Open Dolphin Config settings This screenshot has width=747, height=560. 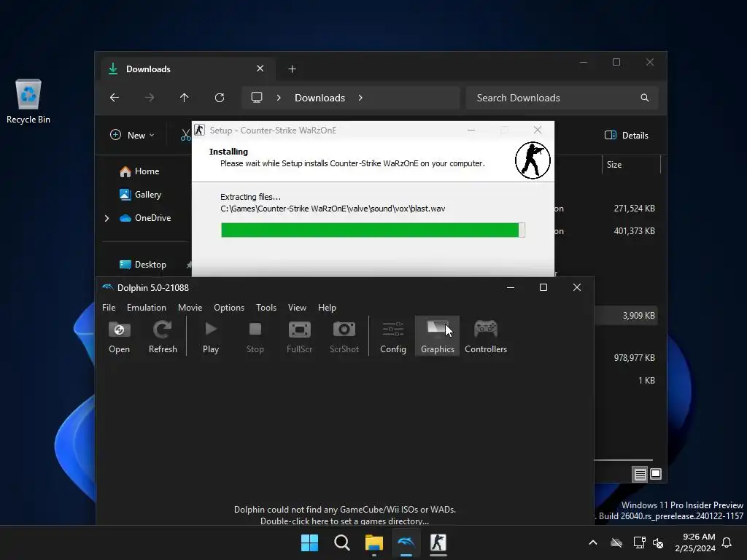[x=393, y=337]
